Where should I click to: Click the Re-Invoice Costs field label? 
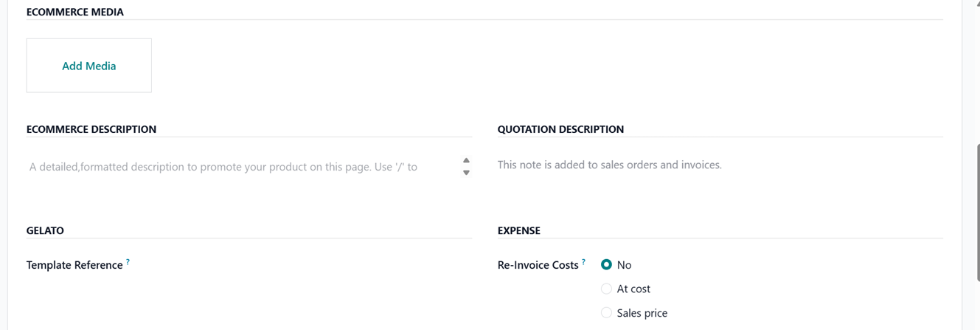click(538, 265)
